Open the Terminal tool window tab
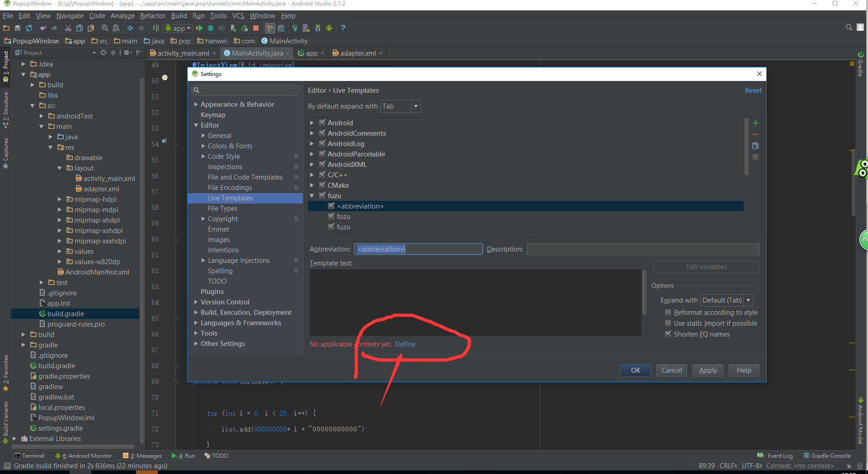The image size is (868, 474). tap(29, 456)
